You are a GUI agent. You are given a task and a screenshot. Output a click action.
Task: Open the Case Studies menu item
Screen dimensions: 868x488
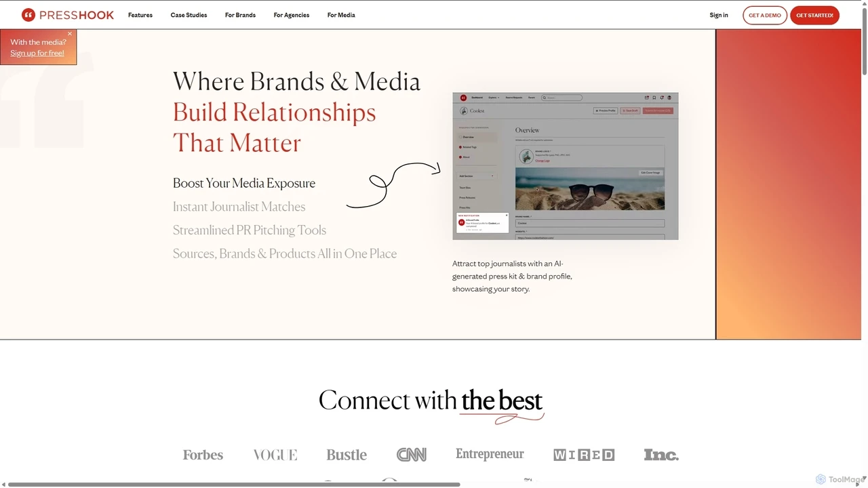[189, 15]
